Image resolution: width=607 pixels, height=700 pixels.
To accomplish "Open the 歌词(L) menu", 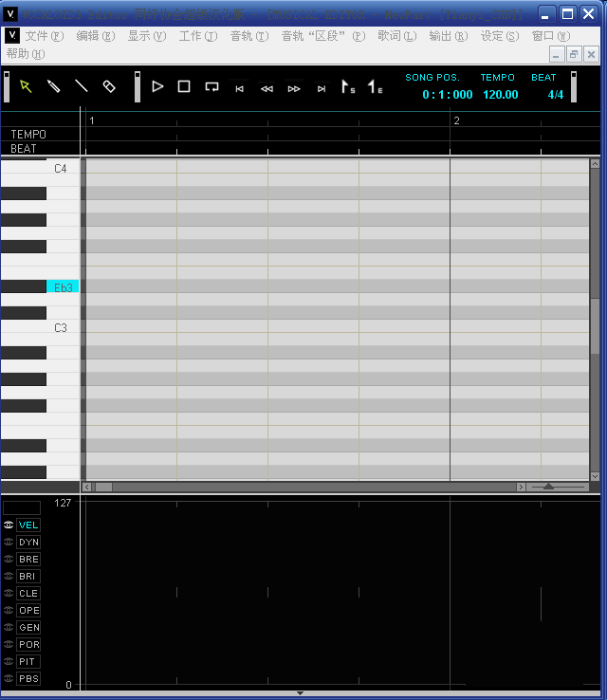I will (x=396, y=36).
